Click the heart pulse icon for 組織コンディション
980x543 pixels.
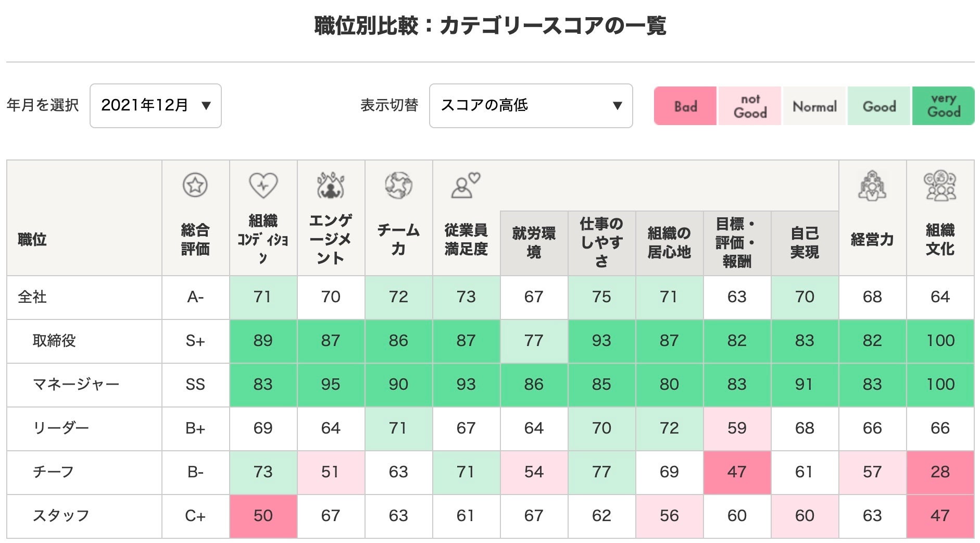(263, 185)
